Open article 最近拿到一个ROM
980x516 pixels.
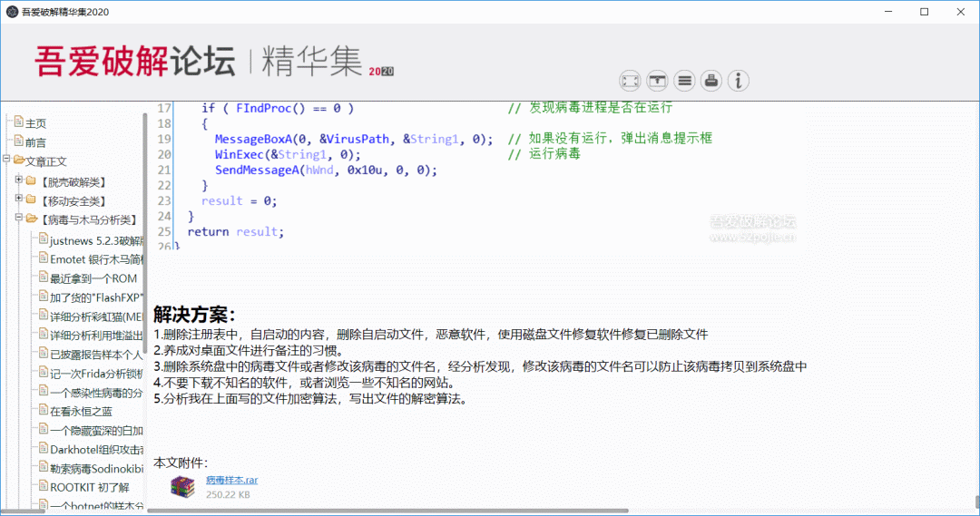pos(93,278)
